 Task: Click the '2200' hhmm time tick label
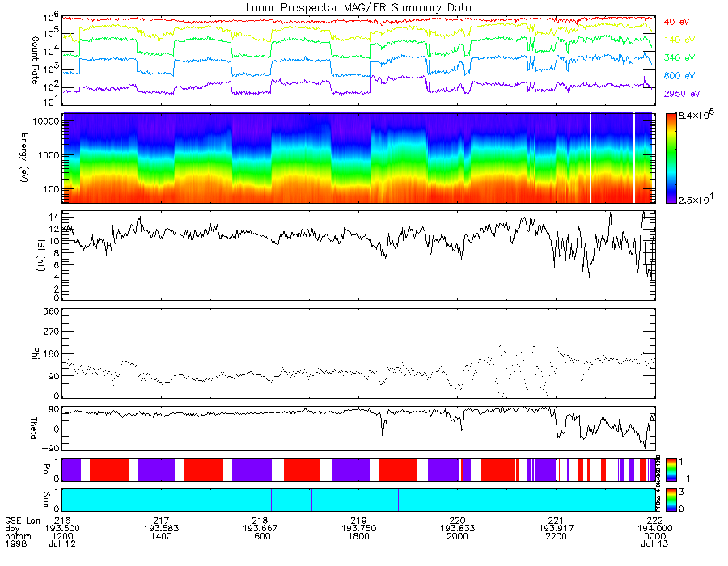[557, 536]
